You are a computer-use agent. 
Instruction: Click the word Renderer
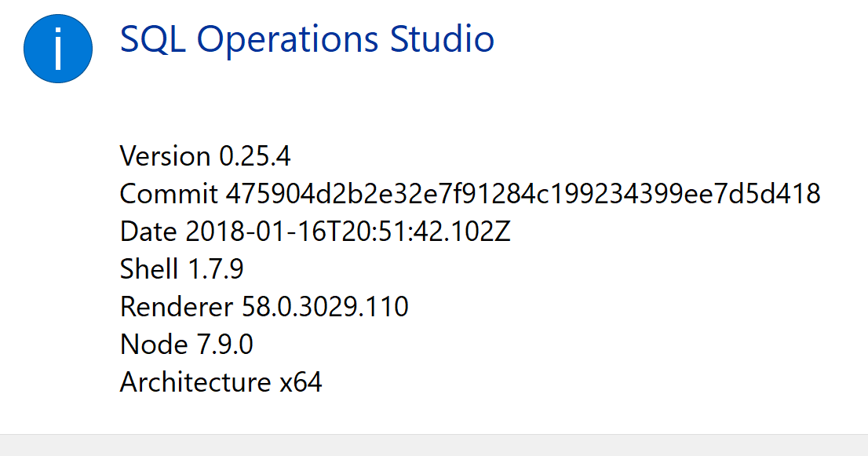174,307
